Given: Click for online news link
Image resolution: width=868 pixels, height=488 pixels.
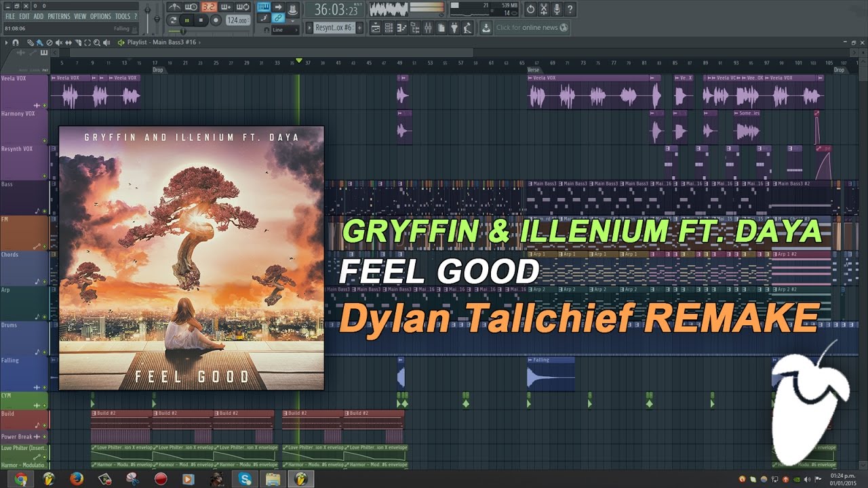Looking at the screenshot, I should 532,28.
